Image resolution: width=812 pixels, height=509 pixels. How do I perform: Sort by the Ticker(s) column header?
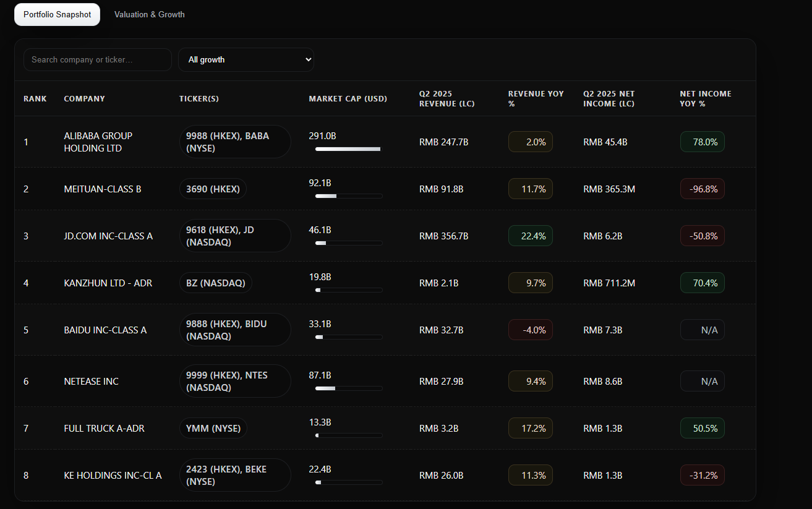point(199,99)
